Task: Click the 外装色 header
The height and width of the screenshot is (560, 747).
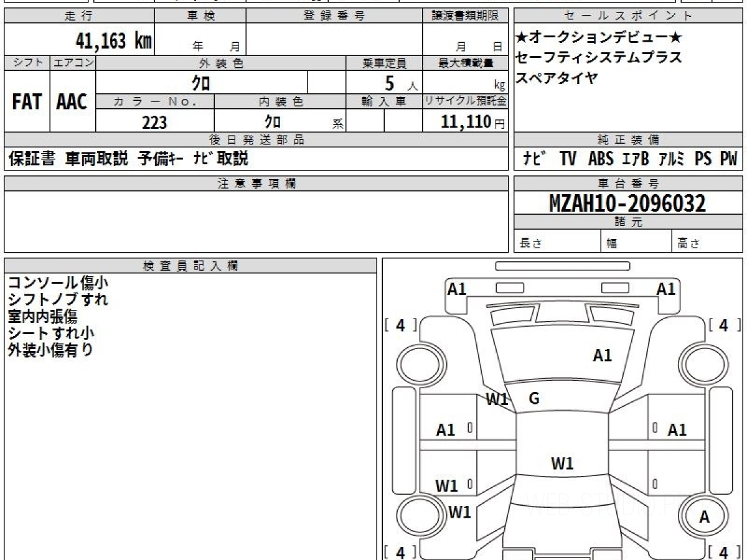Action: click(x=221, y=63)
